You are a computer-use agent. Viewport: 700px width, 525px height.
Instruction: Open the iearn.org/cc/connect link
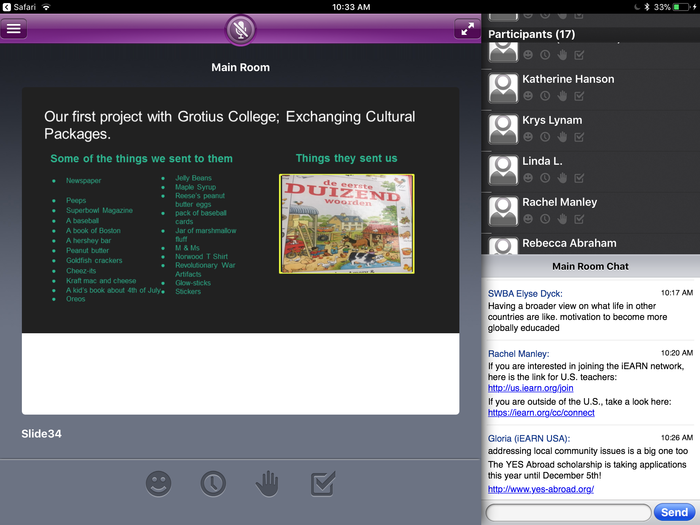(541, 412)
